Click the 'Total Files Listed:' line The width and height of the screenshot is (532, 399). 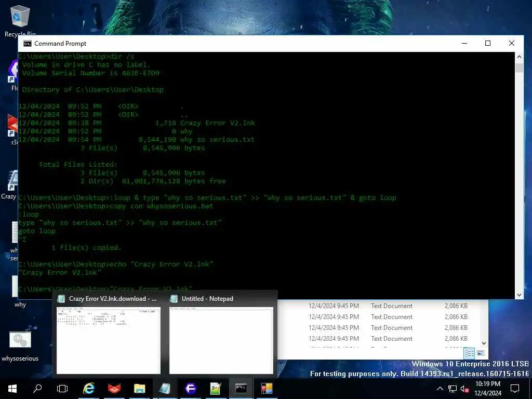[x=78, y=164]
